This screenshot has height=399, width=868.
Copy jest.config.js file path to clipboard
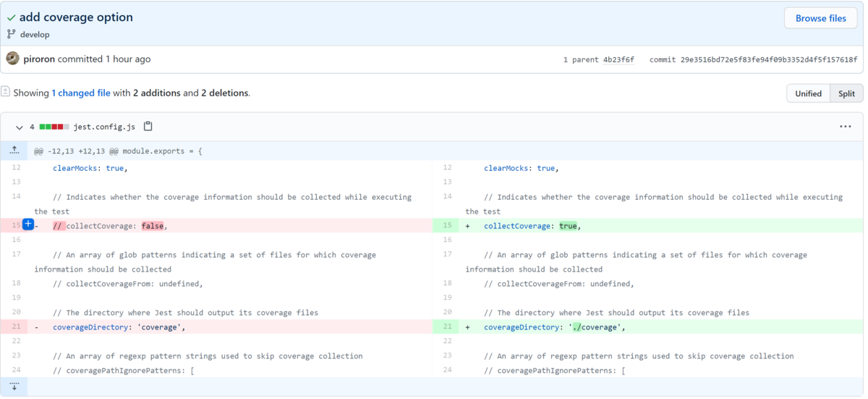(148, 127)
